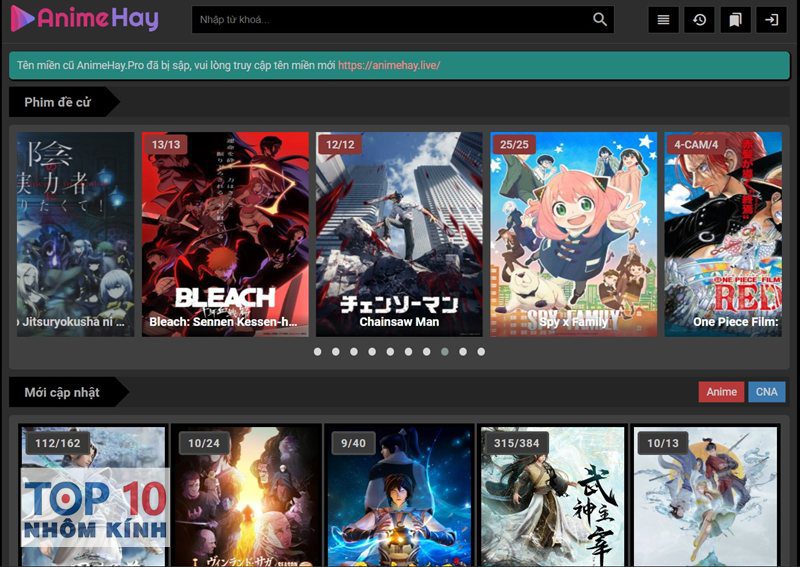Select the highlighted eighth carousel dot

tap(445, 352)
